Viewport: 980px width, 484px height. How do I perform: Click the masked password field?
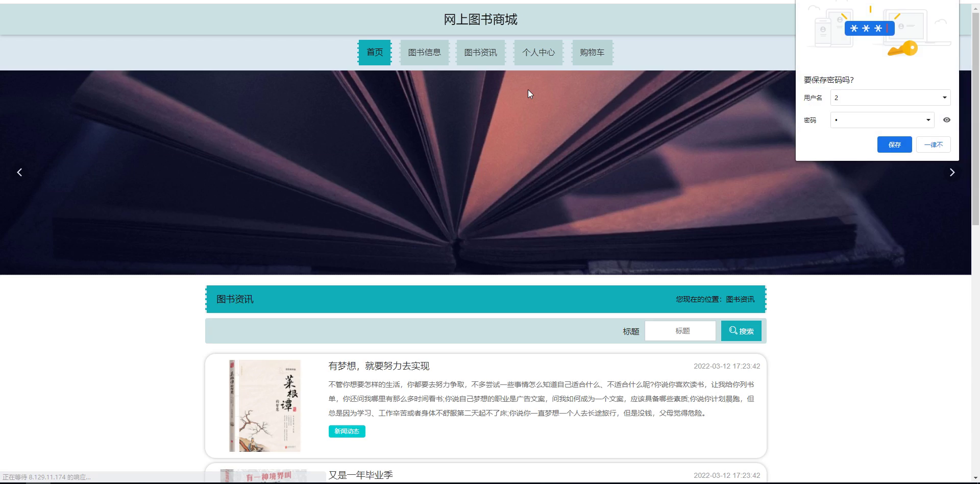(x=882, y=120)
